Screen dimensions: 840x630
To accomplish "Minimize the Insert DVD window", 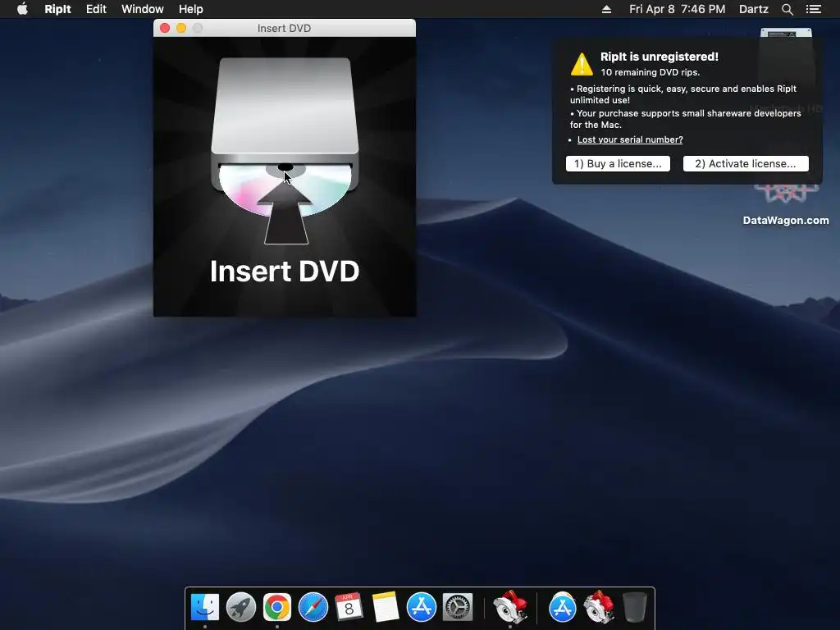I will [181, 28].
